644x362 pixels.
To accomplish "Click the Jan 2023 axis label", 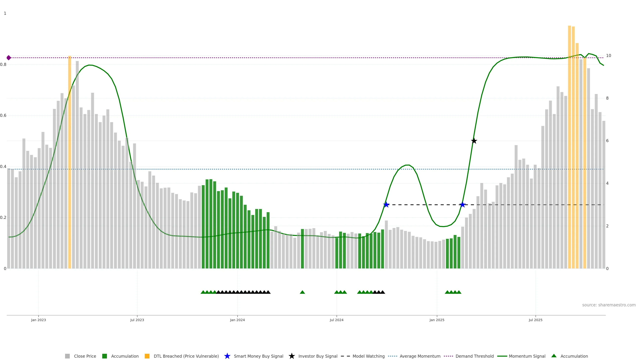I will (x=39, y=320).
